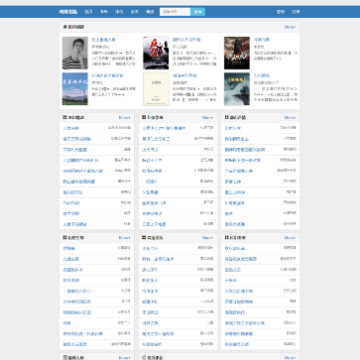Click the list icon in the first category panel header

(x=65, y=117)
